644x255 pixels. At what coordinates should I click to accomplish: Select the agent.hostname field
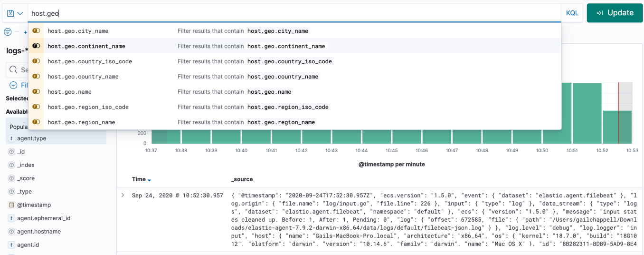pyautogui.click(x=38, y=232)
